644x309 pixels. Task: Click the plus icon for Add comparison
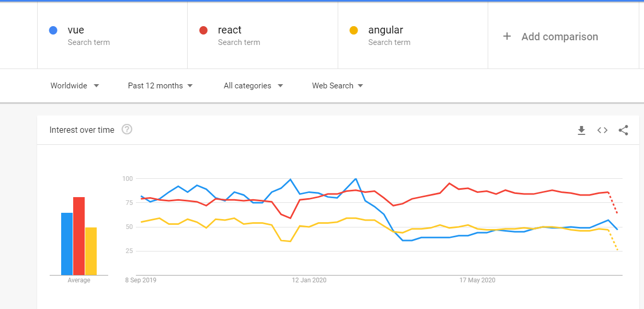coord(507,36)
